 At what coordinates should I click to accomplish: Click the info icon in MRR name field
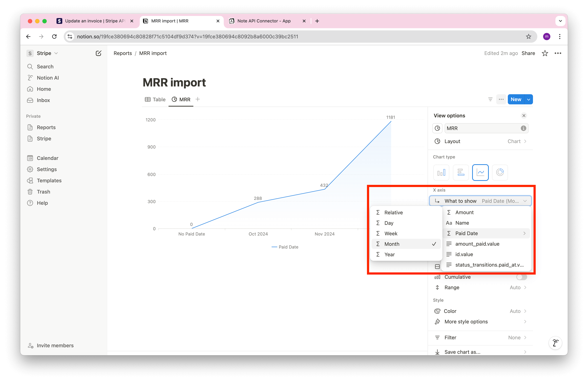tap(523, 128)
